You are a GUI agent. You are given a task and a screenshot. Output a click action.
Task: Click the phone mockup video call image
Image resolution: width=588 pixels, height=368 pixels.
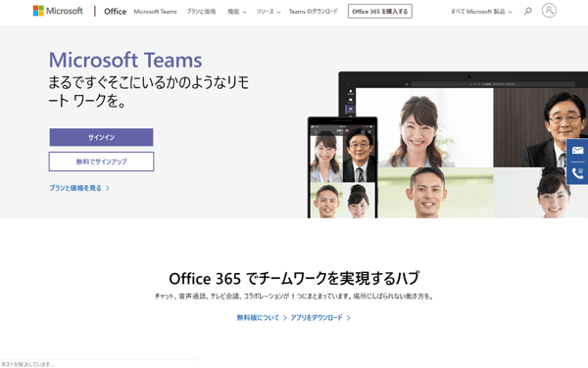pos(342,167)
